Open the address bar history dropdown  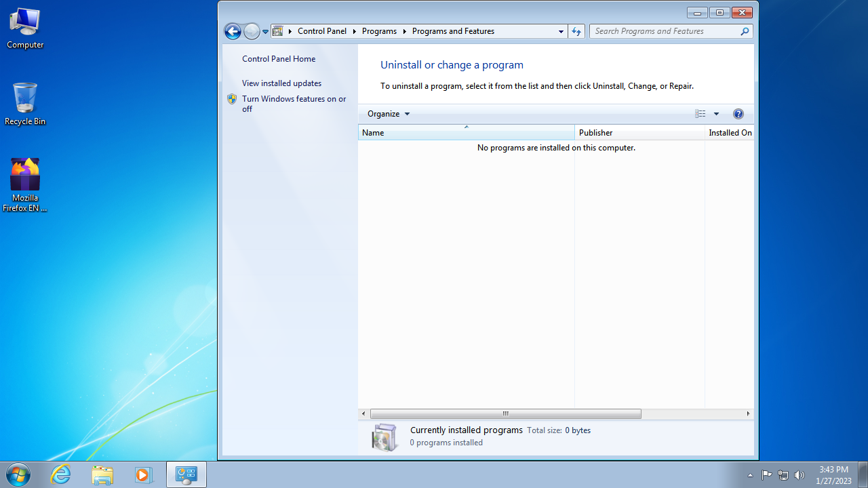click(561, 31)
